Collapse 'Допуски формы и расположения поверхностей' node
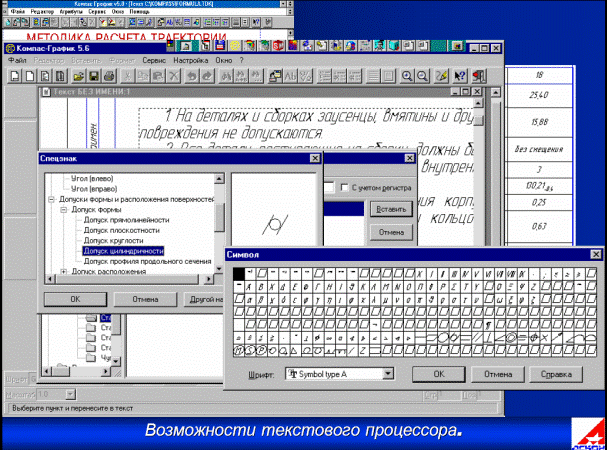 pos(51,199)
